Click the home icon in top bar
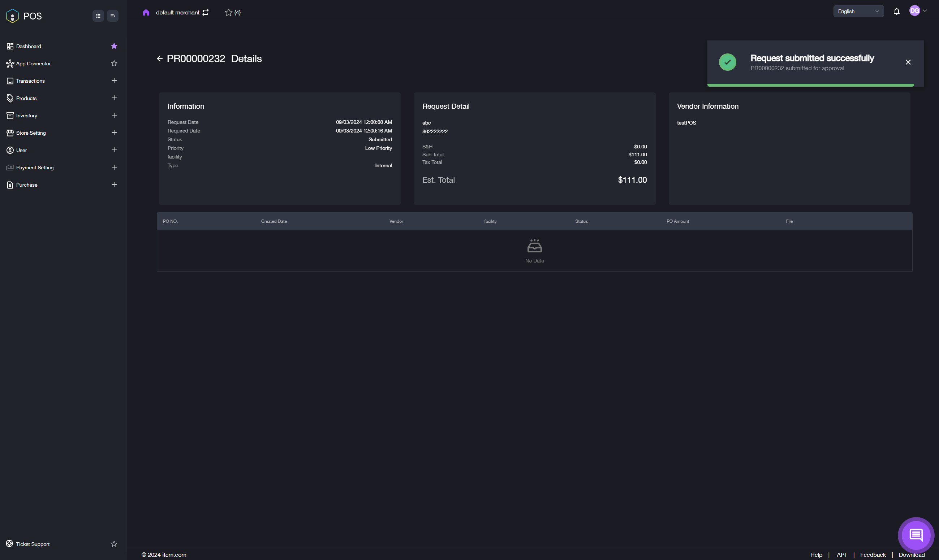The width and height of the screenshot is (939, 560). [x=146, y=12]
